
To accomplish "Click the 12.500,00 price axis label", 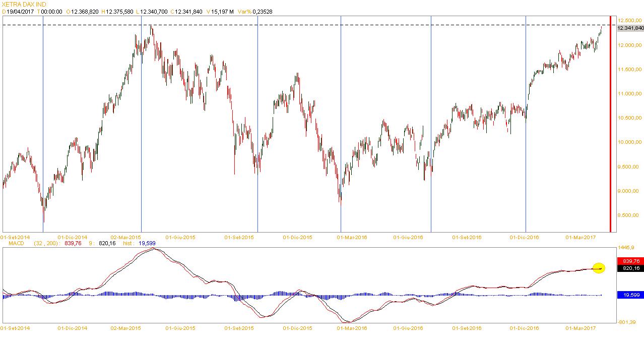I will coord(630,20).
